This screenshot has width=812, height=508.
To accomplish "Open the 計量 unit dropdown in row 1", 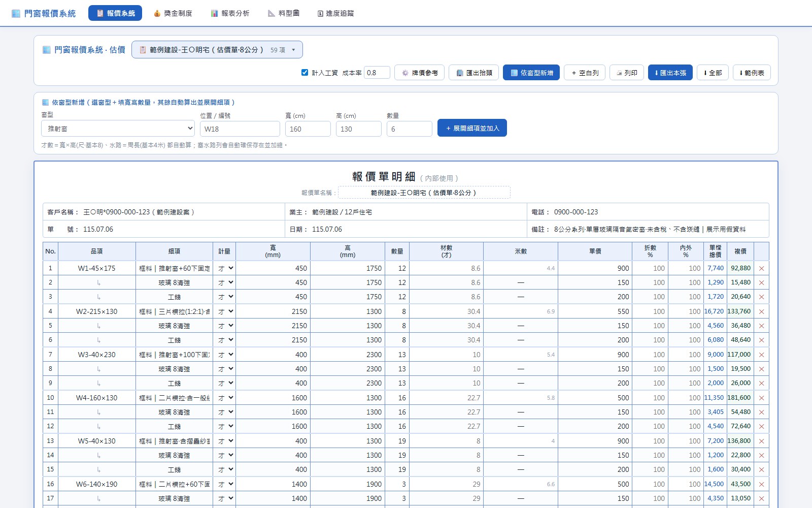I will tap(225, 268).
